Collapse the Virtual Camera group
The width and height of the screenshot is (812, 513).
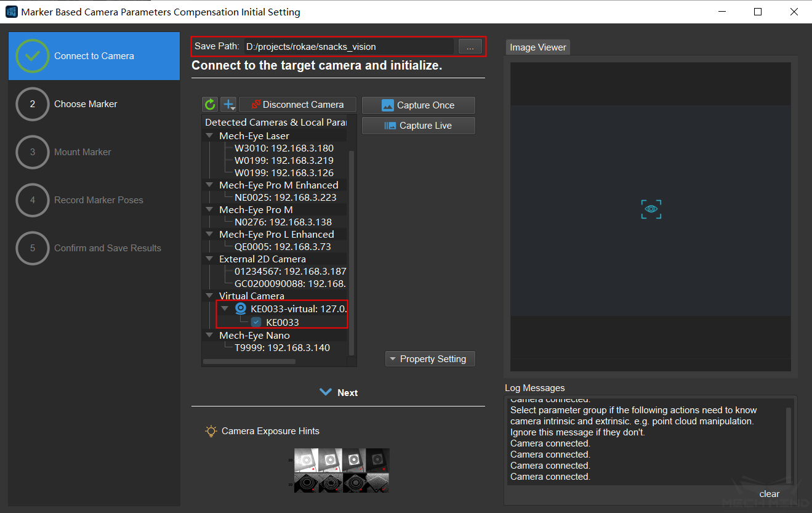tap(210, 296)
